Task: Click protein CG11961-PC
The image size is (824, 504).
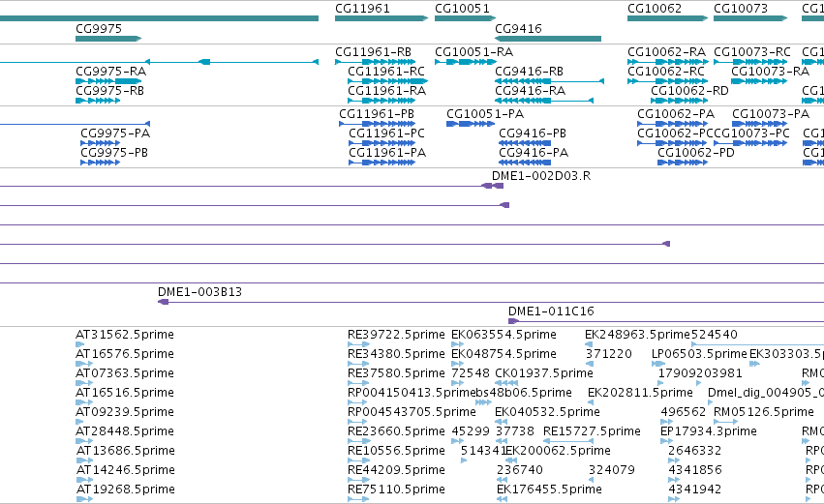Action: [382, 143]
